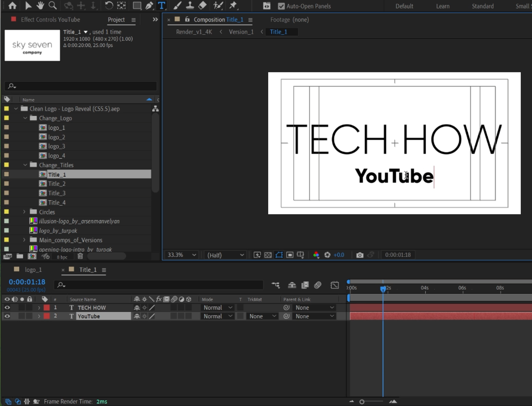Create a new folder in Project panel
The height and width of the screenshot is (406, 532).
pyautogui.click(x=19, y=256)
